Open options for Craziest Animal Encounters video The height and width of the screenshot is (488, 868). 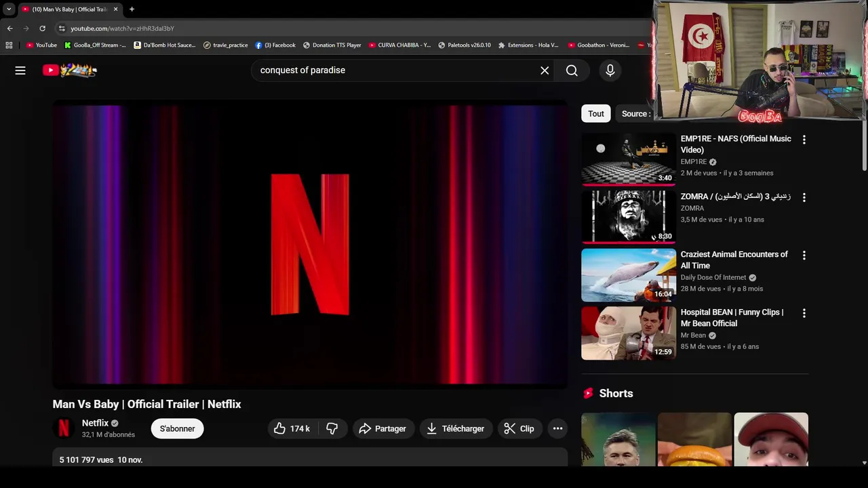(x=804, y=256)
